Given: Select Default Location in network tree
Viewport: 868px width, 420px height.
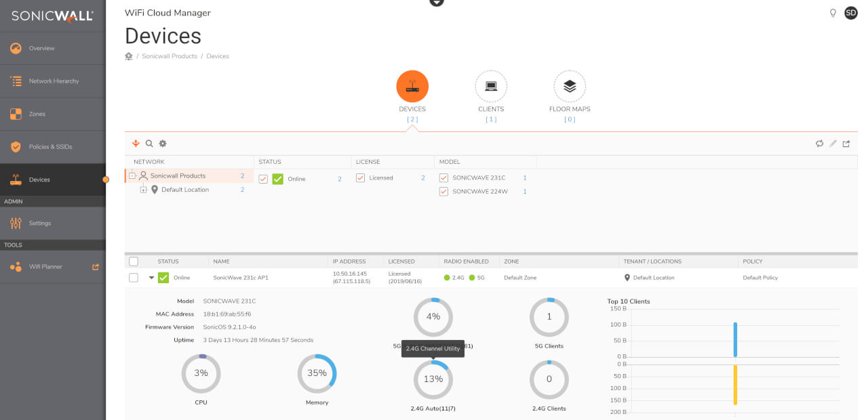Looking at the screenshot, I should [185, 190].
